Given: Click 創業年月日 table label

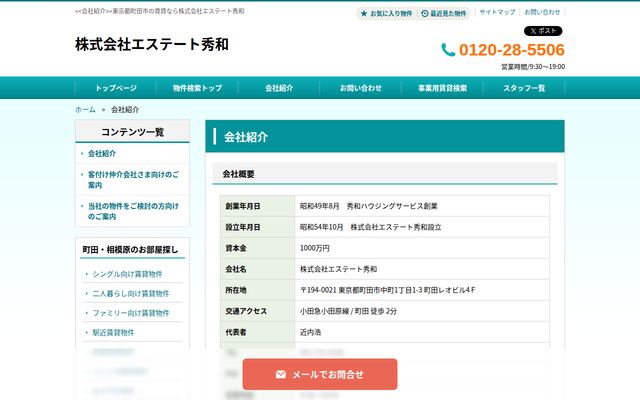Looking at the screenshot, I should [242, 206].
